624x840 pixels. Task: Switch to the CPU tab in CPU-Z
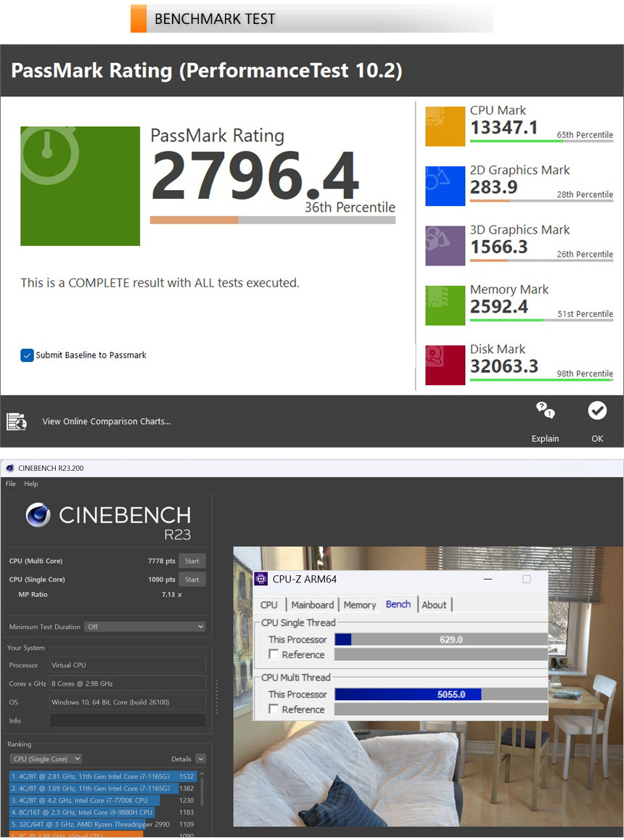pyautogui.click(x=269, y=605)
